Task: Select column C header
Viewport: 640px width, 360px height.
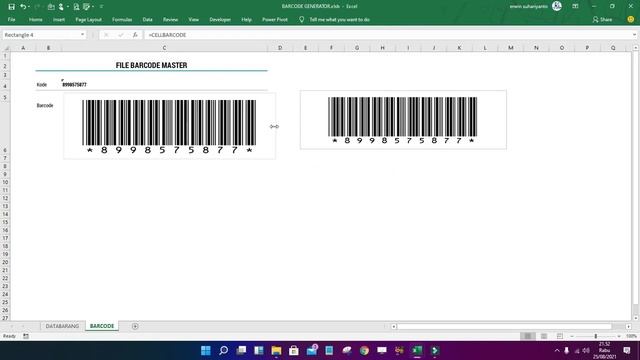Action: [164, 48]
